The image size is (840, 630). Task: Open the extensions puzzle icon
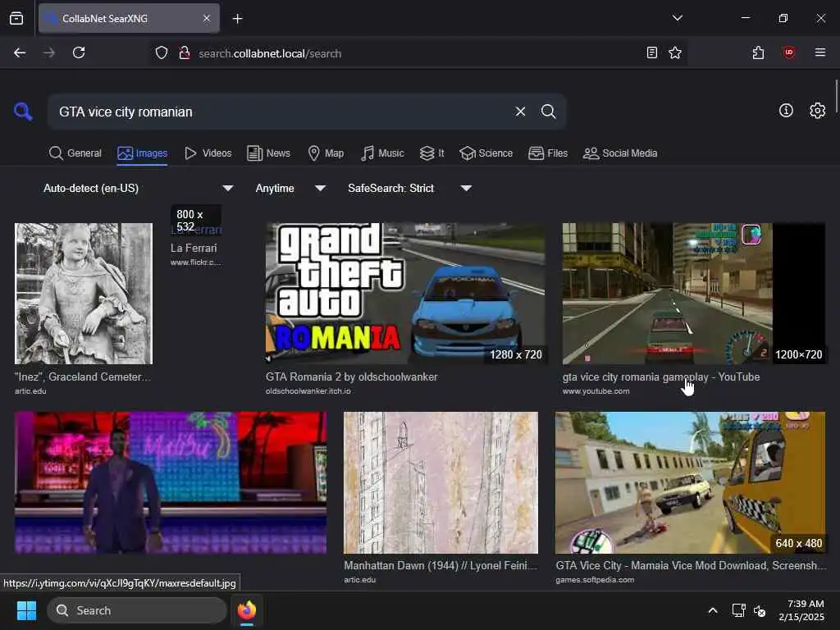758,52
